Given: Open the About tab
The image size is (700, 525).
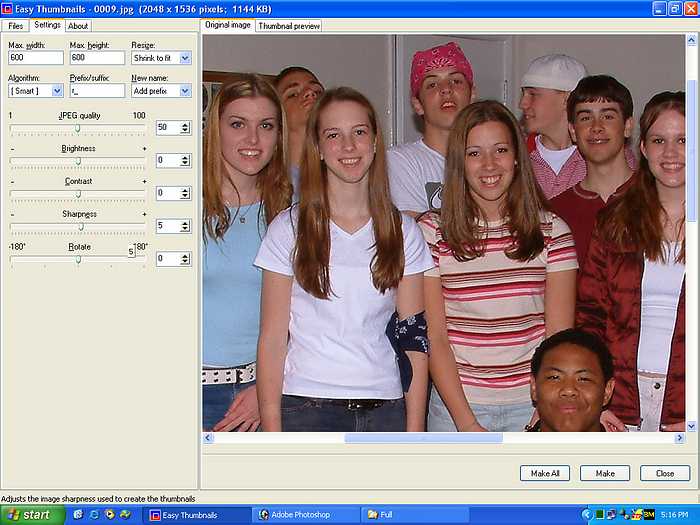Looking at the screenshot, I should click(x=78, y=26).
